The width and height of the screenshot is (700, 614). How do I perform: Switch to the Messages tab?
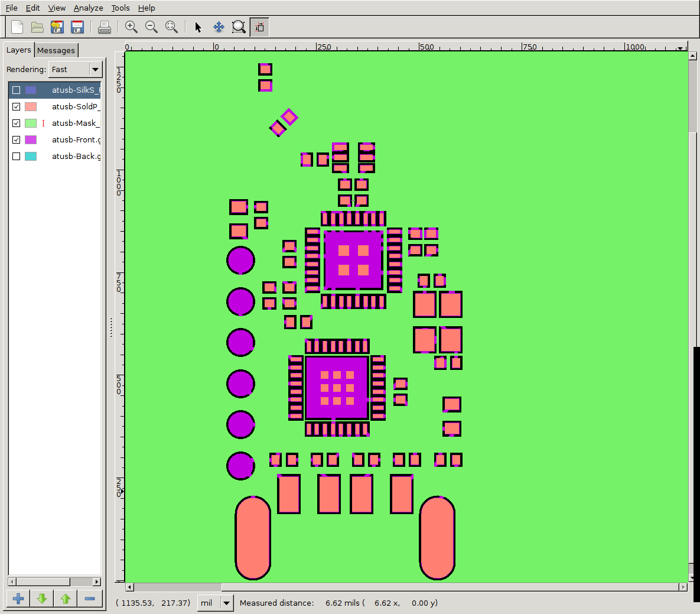tap(56, 50)
